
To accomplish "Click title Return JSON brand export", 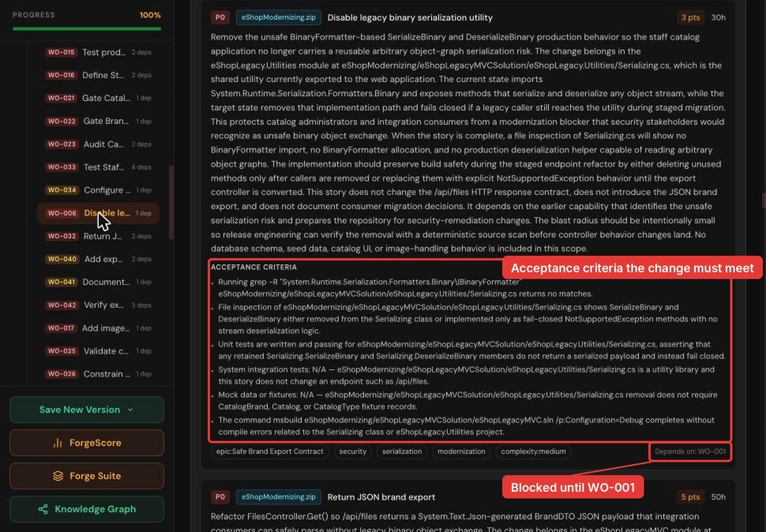I will pos(381,497).
